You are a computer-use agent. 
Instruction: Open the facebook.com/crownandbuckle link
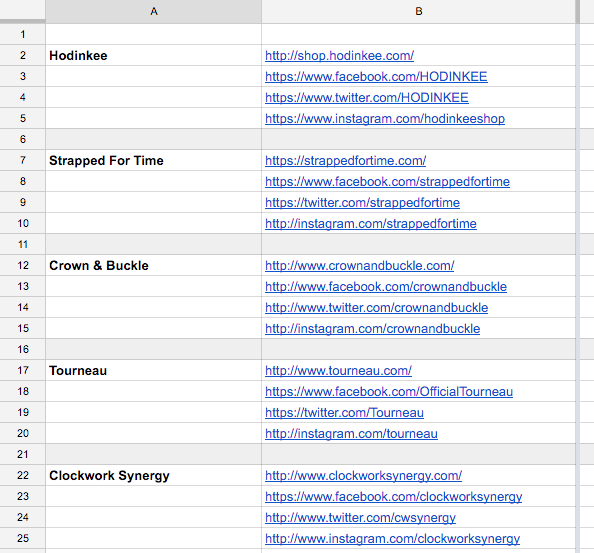tap(386, 287)
